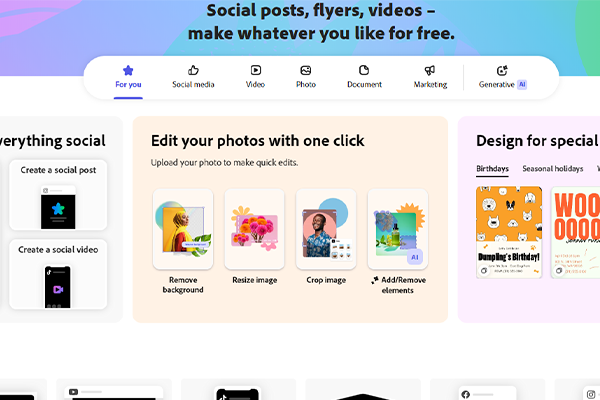Viewport: 600px width, 400px height.
Task: Click the Instagram icon on the bottom card
Action: 591,394
